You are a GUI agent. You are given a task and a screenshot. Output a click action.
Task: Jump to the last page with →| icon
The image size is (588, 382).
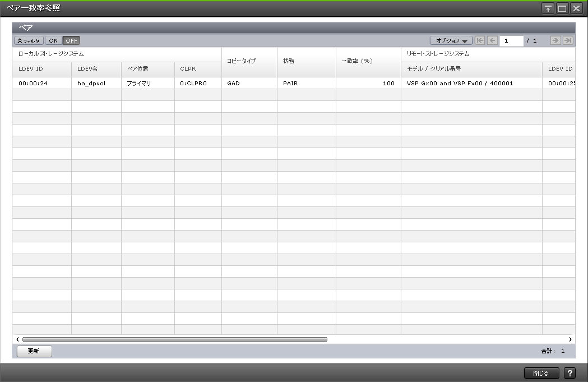(x=567, y=40)
